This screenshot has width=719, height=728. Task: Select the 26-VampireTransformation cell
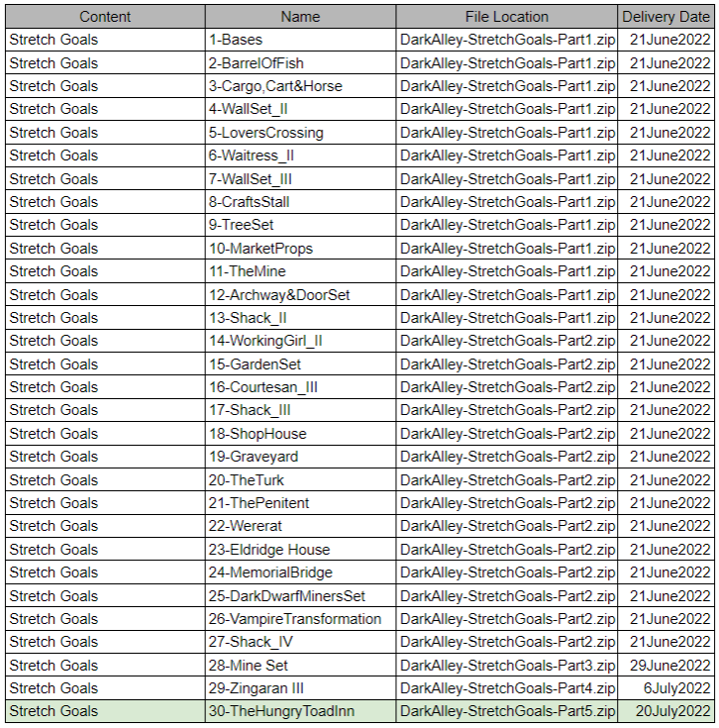pos(300,619)
